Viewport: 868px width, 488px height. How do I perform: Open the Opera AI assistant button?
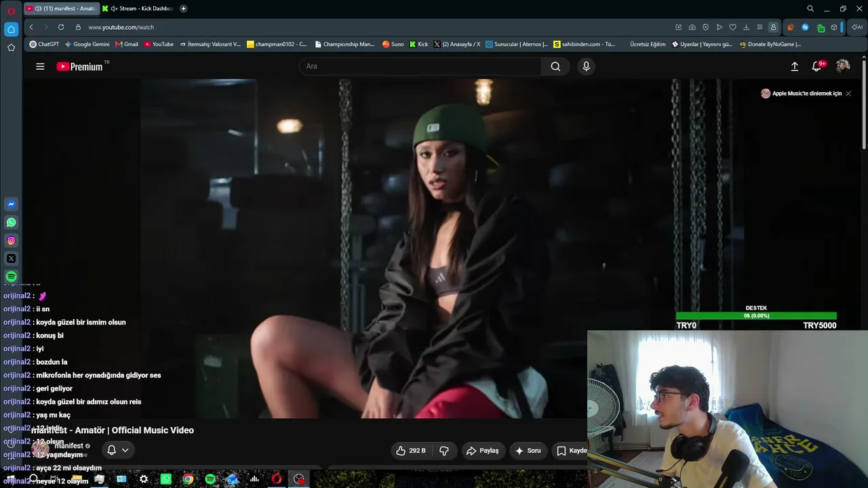pos(857,27)
